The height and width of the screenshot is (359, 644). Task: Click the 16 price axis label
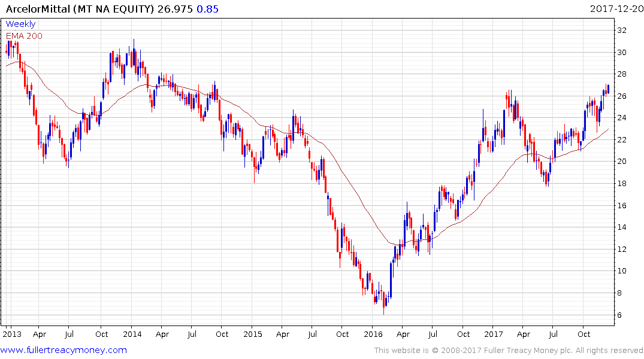click(x=621, y=206)
